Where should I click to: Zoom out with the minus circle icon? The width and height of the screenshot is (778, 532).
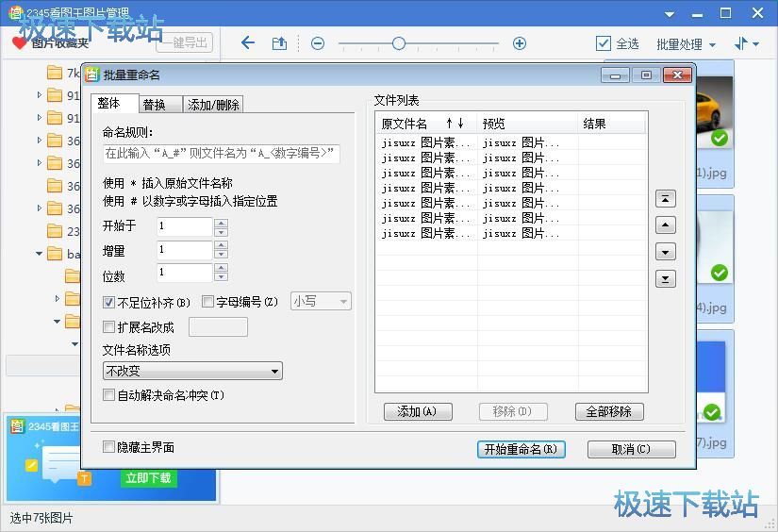(x=318, y=43)
